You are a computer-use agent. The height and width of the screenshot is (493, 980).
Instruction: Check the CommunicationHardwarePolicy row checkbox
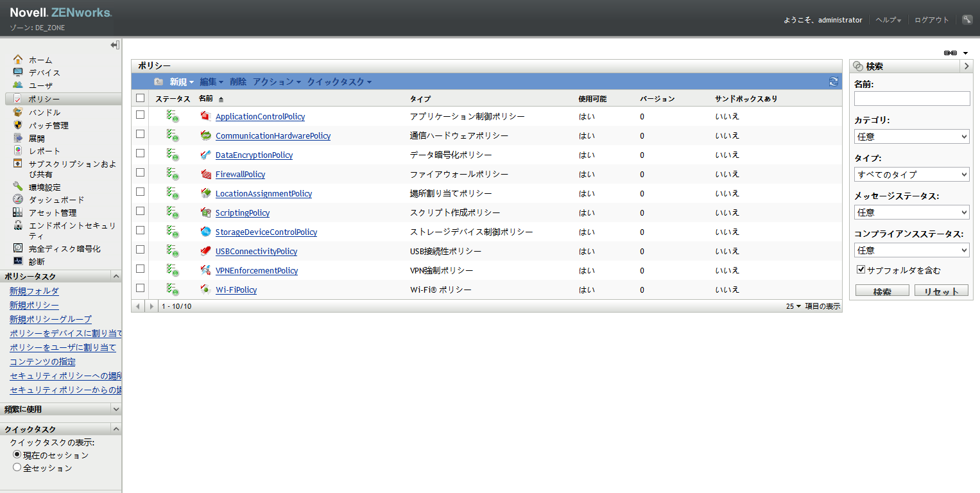pyautogui.click(x=141, y=134)
